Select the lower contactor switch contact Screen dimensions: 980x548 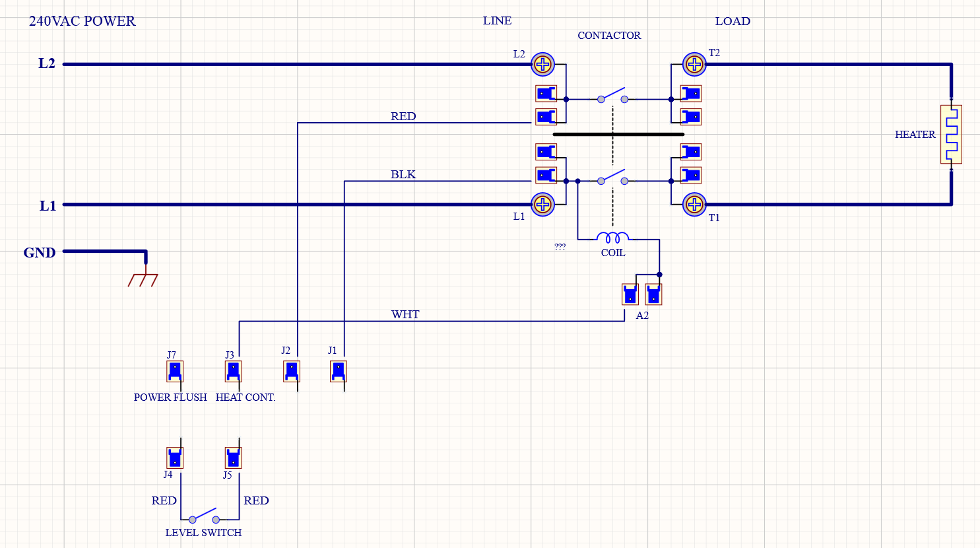tap(612, 178)
